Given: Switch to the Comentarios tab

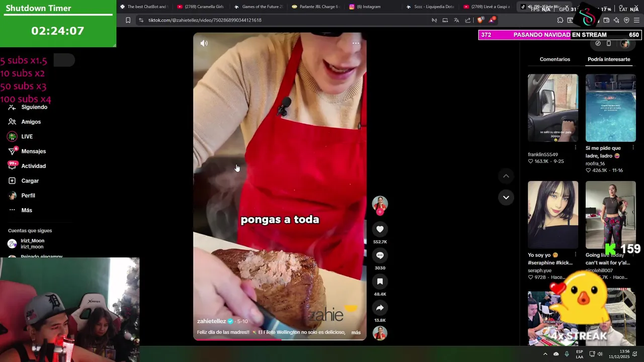Looking at the screenshot, I should 555,59.
